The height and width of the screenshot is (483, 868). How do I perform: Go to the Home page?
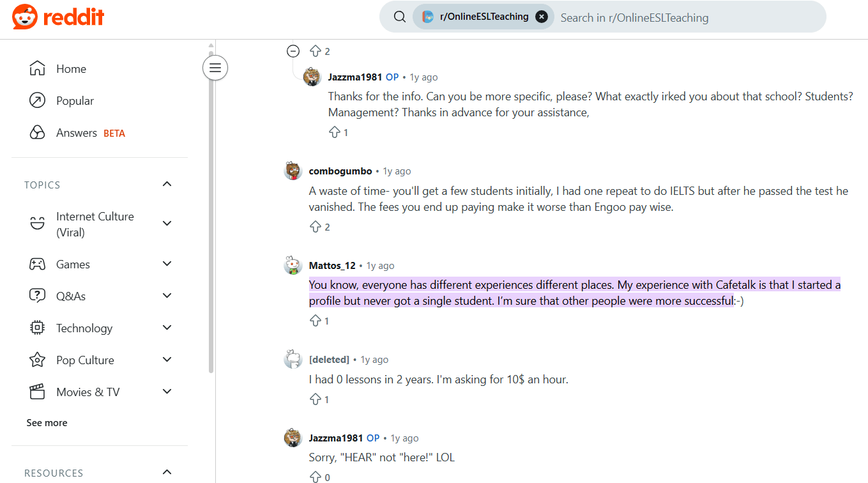pyautogui.click(x=71, y=69)
